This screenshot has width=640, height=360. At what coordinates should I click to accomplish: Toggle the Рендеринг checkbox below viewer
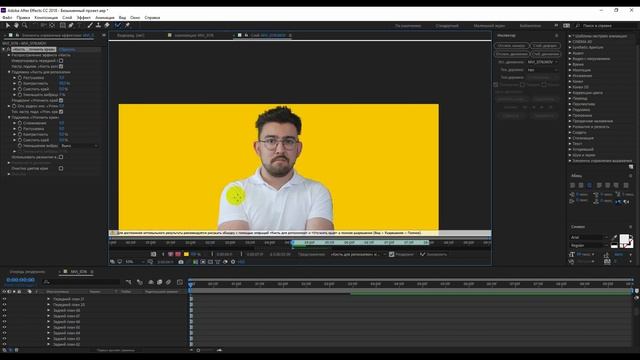pos(391,254)
